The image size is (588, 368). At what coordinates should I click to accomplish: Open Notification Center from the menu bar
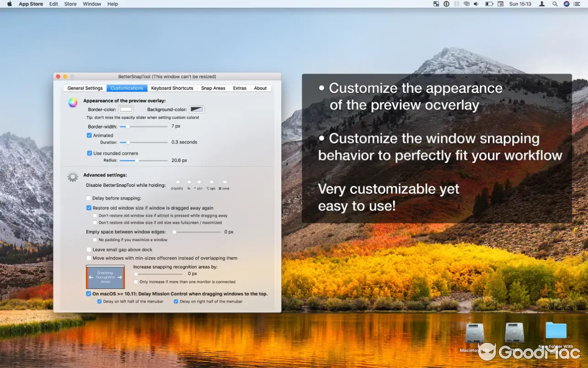pos(576,4)
